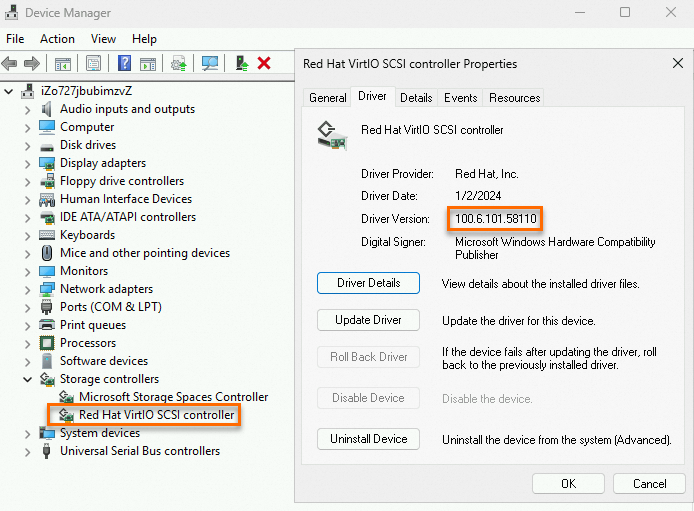Click Cancel in the Properties dialog
The height and width of the screenshot is (511, 694).
coord(649,484)
